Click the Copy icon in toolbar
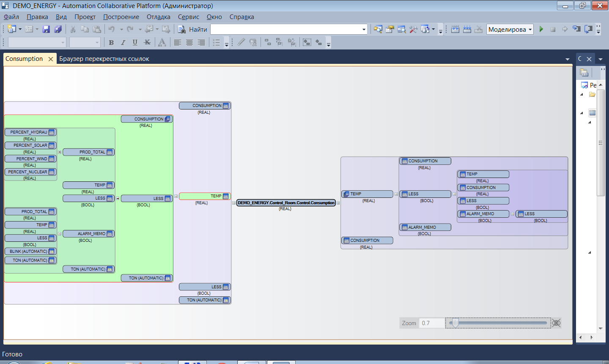The image size is (609, 364). pyautogui.click(x=85, y=29)
